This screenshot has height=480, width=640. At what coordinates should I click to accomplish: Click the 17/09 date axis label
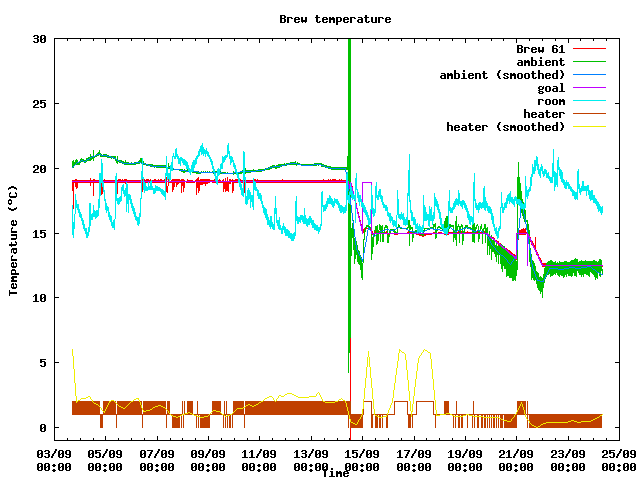click(x=413, y=454)
